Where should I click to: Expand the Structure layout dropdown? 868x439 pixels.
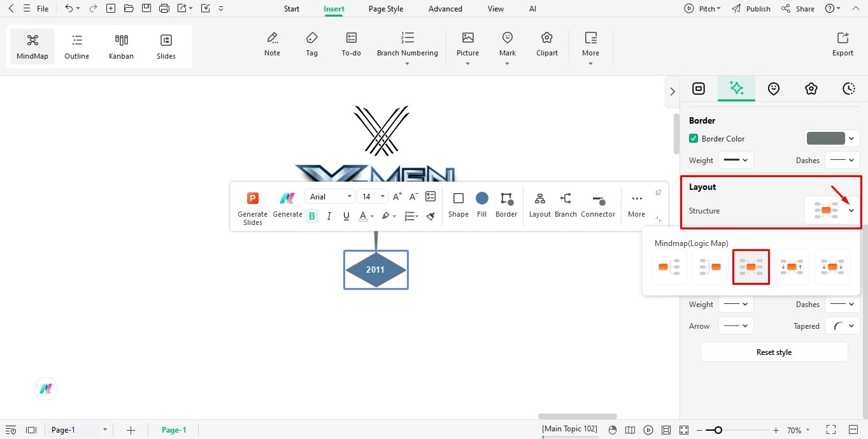(x=851, y=211)
